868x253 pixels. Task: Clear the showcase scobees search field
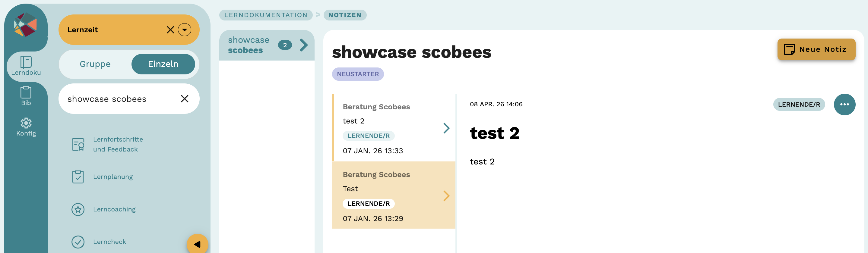coord(184,98)
